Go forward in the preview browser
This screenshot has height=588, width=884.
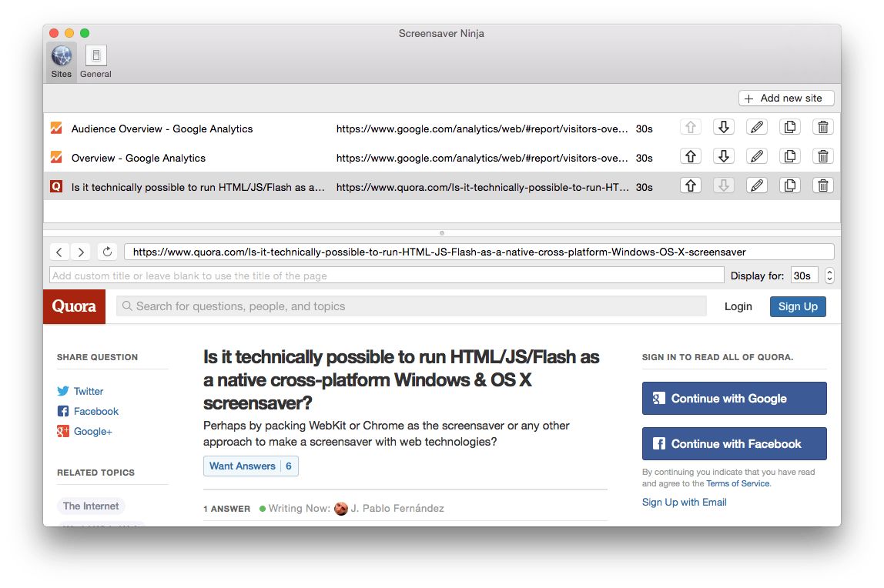(x=81, y=252)
